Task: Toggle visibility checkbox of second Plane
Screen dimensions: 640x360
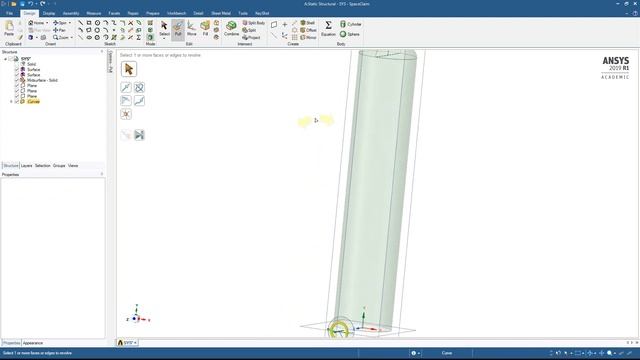Action: [17, 91]
